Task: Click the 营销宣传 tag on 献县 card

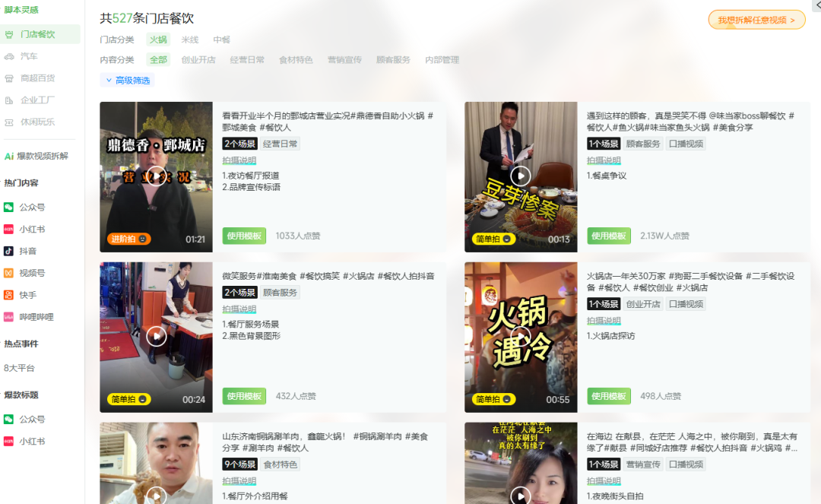Action: 643,464
